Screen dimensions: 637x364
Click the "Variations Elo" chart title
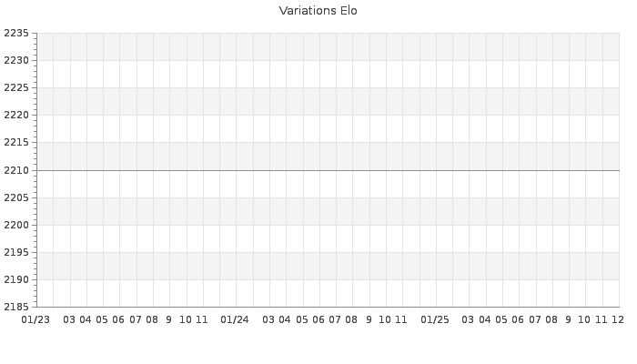[x=318, y=11]
